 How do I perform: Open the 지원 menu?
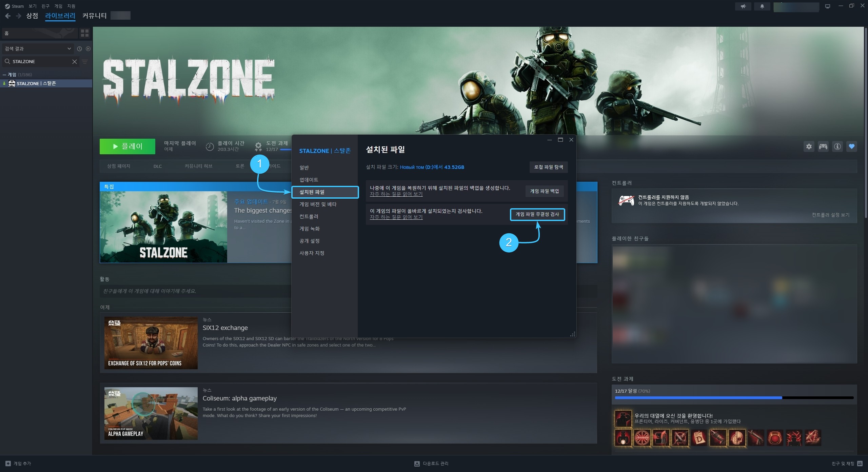coord(71,6)
